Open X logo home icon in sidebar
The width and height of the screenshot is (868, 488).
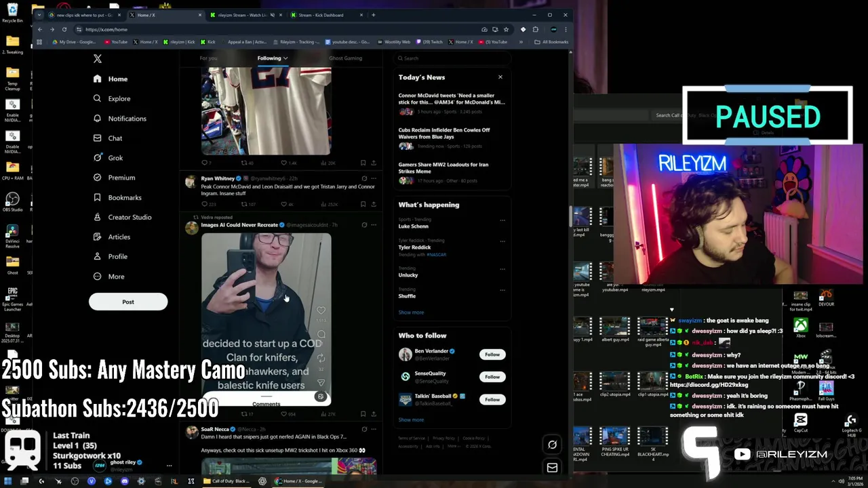[98, 59]
